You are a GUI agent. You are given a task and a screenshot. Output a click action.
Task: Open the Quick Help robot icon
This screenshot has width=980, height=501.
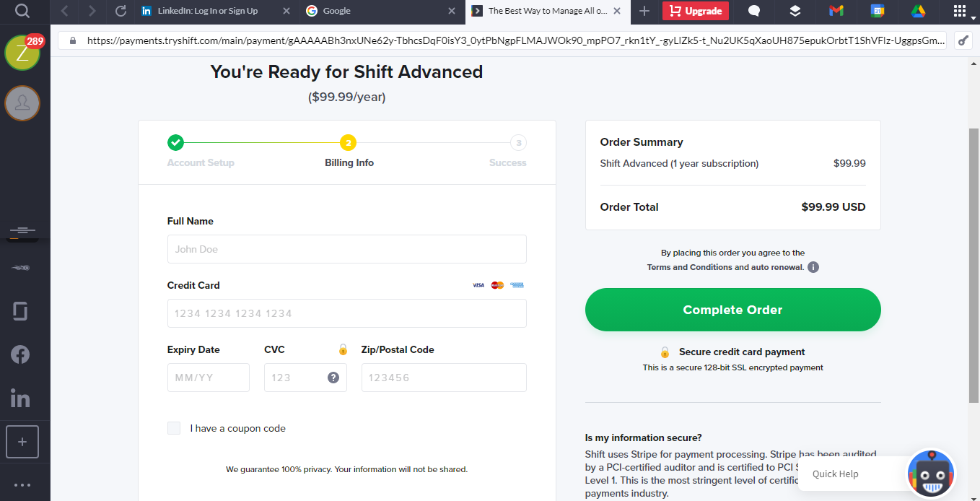[x=932, y=474]
